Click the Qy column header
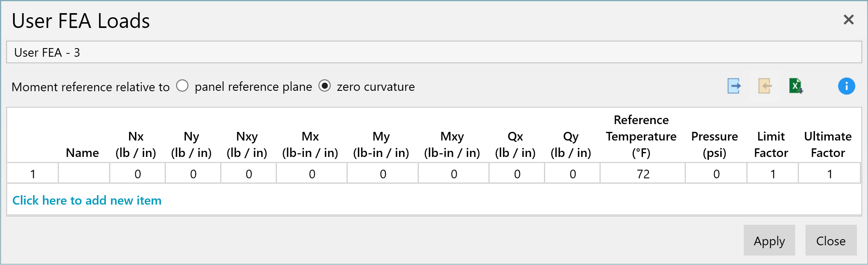This screenshot has width=868, height=265. [x=571, y=145]
